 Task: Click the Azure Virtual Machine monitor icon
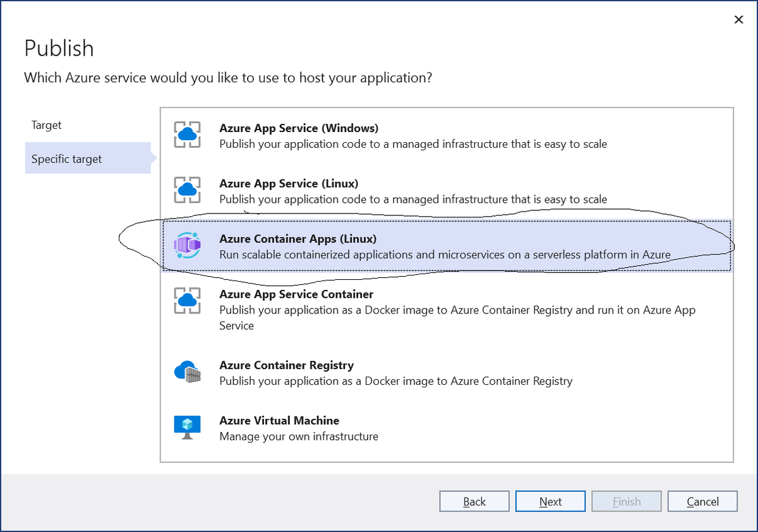(x=187, y=428)
